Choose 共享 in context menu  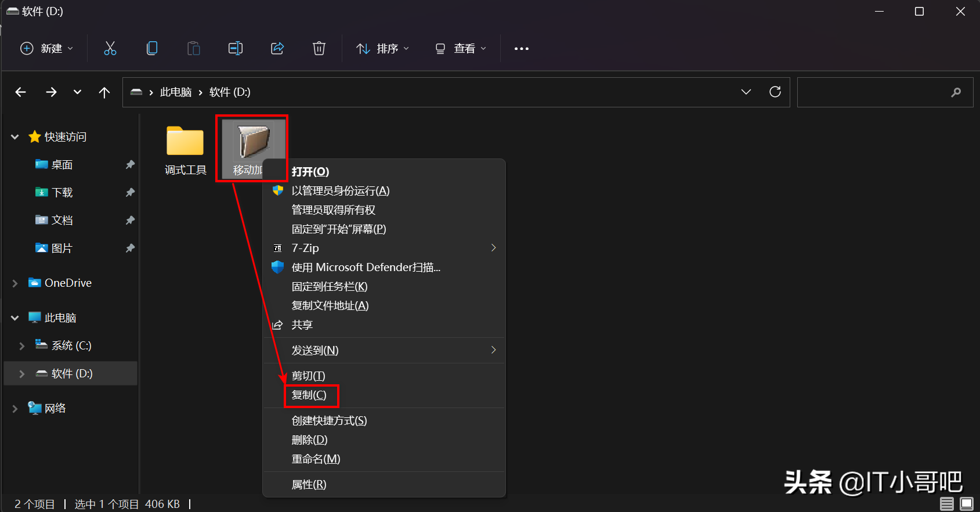384,324
